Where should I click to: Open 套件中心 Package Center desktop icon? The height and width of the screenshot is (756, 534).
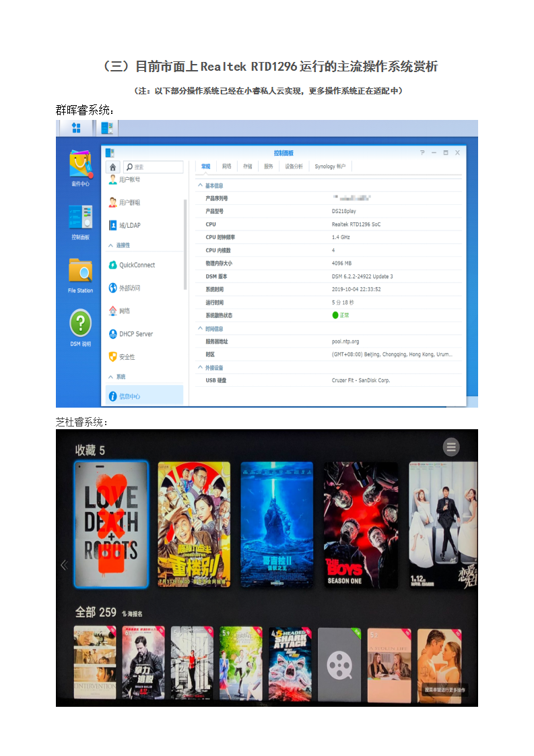pos(81,168)
